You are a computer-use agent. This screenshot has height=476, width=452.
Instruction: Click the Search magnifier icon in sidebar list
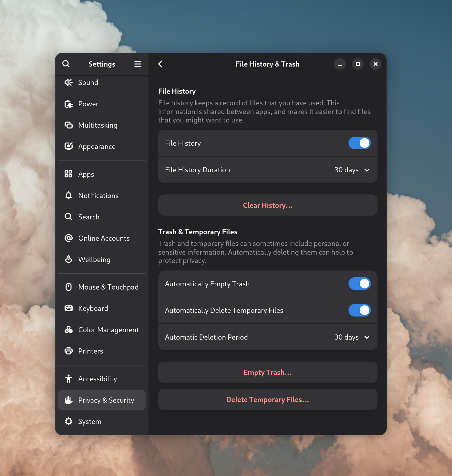(x=68, y=217)
